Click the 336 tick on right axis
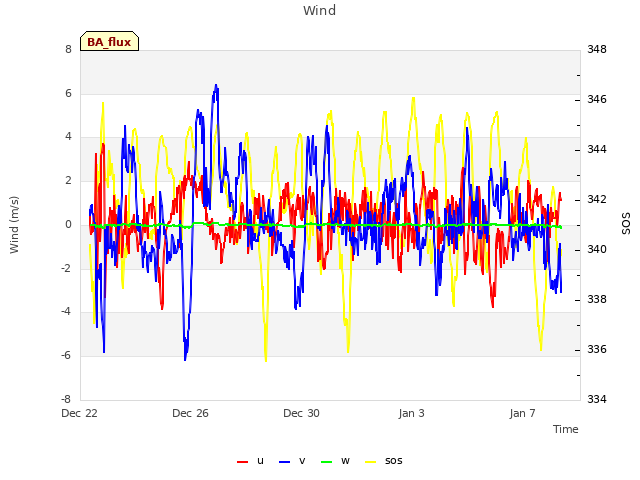640x480 pixels. pyautogui.click(x=597, y=349)
